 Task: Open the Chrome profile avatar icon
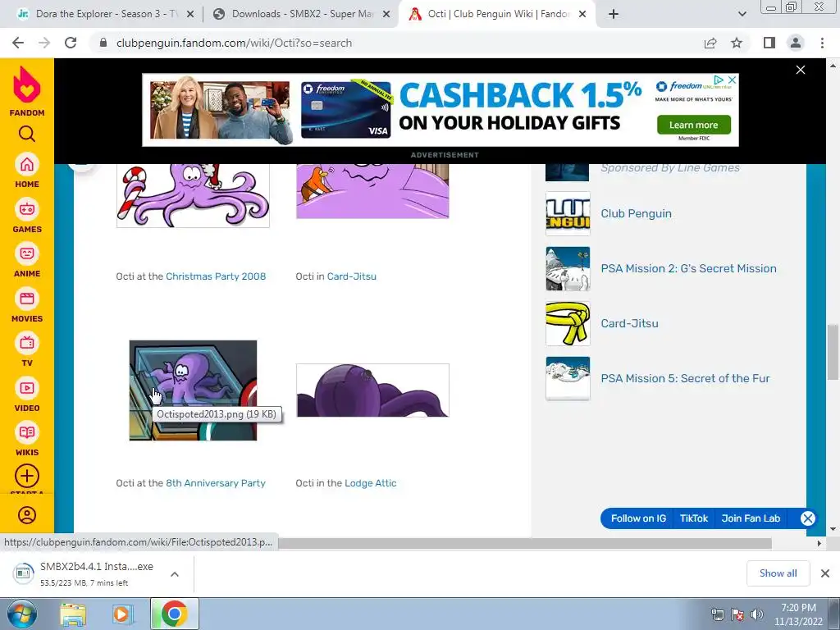[796, 43]
